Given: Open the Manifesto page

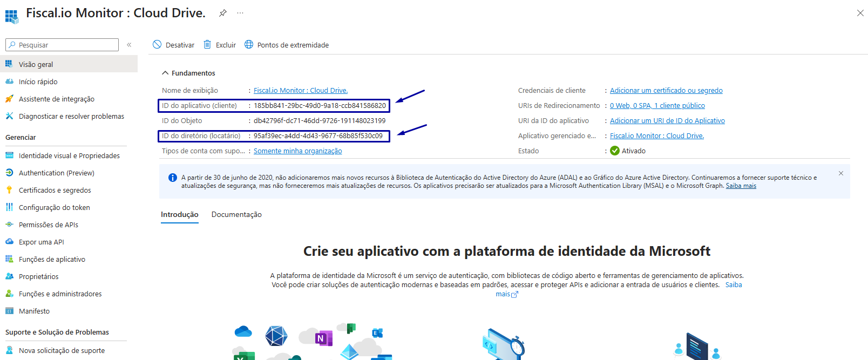Looking at the screenshot, I should point(69,311).
